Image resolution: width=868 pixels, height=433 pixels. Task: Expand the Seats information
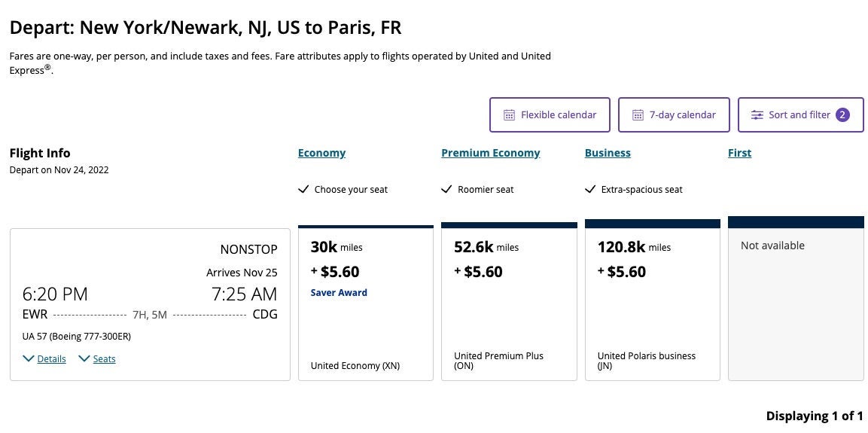[104, 359]
